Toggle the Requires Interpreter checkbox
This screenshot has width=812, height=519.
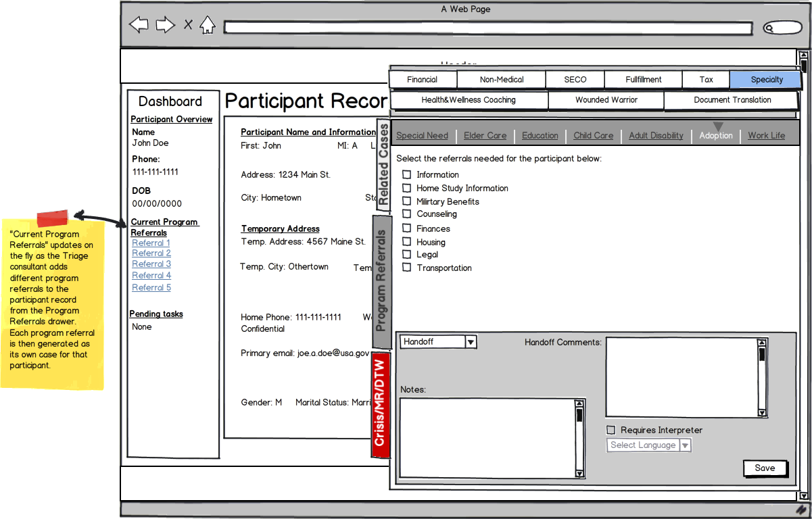(x=611, y=430)
